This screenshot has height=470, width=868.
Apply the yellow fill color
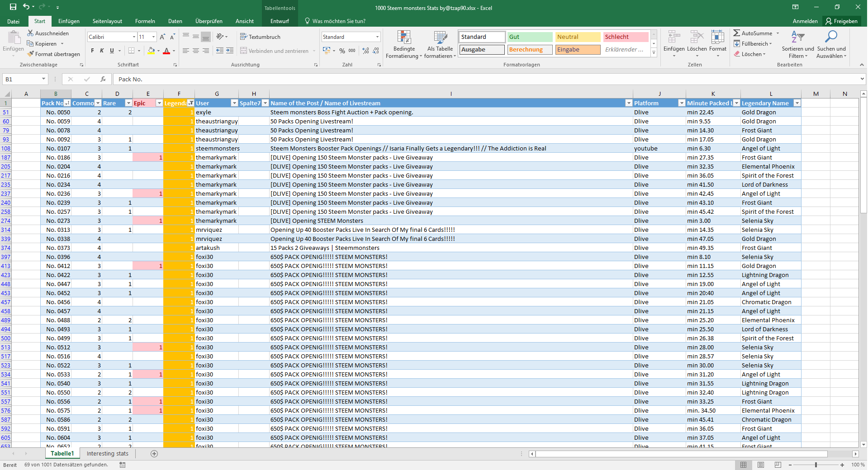[x=152, y=51]
